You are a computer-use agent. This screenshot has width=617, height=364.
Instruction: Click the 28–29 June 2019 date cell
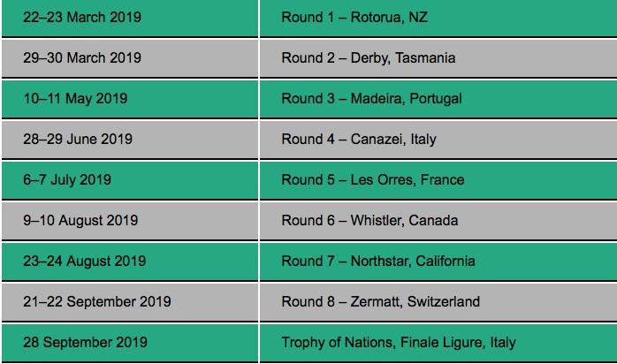[79, 140]
